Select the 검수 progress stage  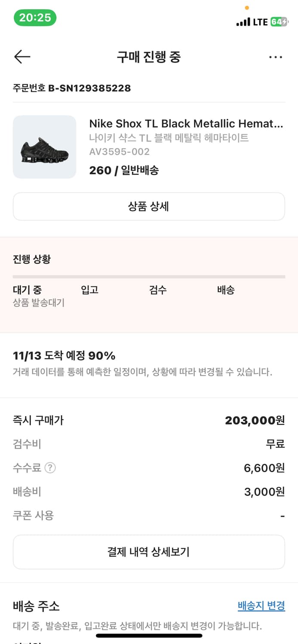pyautogui.click(x=159, y=290)
